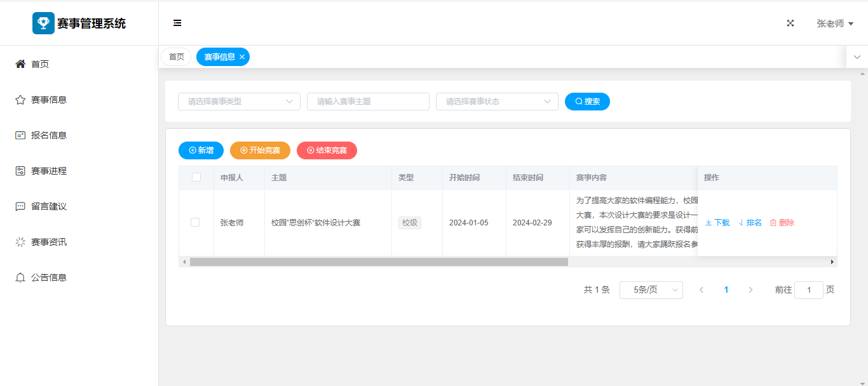Click the star icon beside 赛事信息 in sidebar
Image resolution: width=868 pixels, height=386 pixels.
pos(20,100)
